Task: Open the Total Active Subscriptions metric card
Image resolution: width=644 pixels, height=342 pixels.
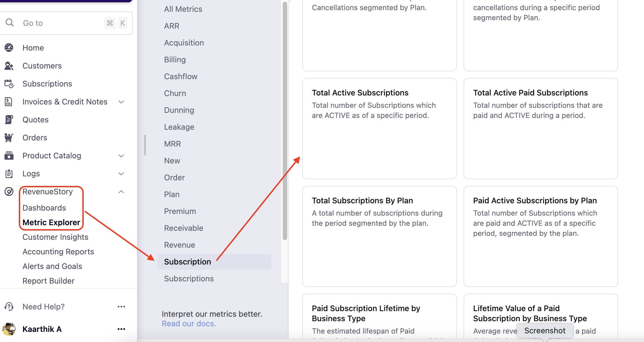Action: click(379, 128)
